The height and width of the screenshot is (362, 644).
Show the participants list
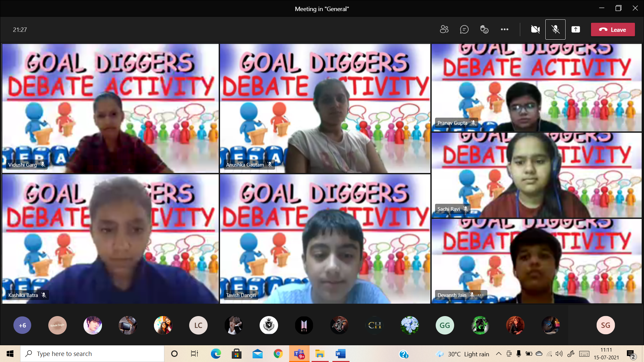[444, 29]
